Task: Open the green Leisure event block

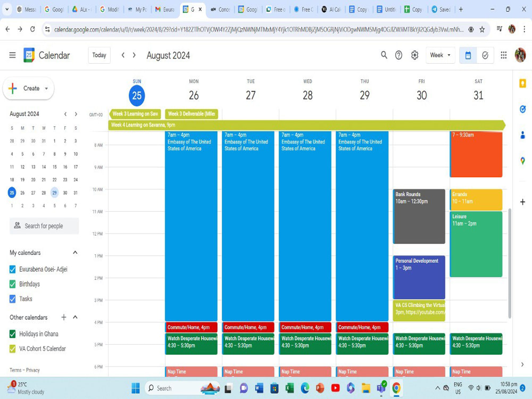Action: [x=476, y=244]
